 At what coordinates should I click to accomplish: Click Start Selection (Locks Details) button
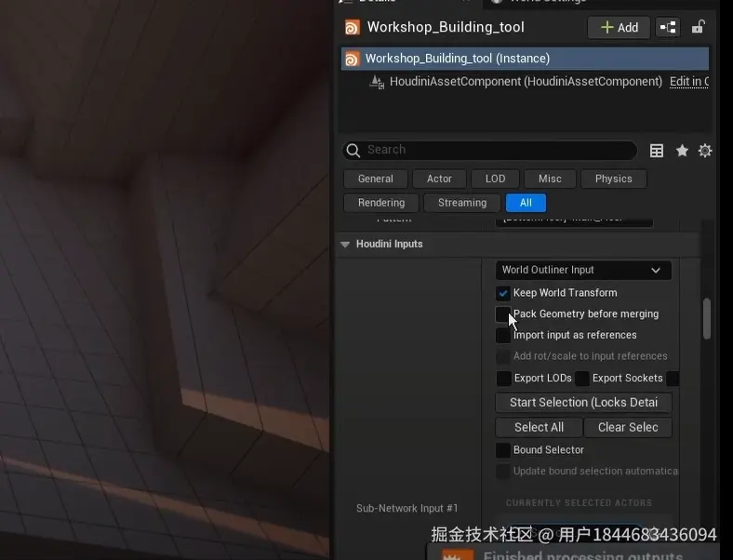(x=583, y=403)
